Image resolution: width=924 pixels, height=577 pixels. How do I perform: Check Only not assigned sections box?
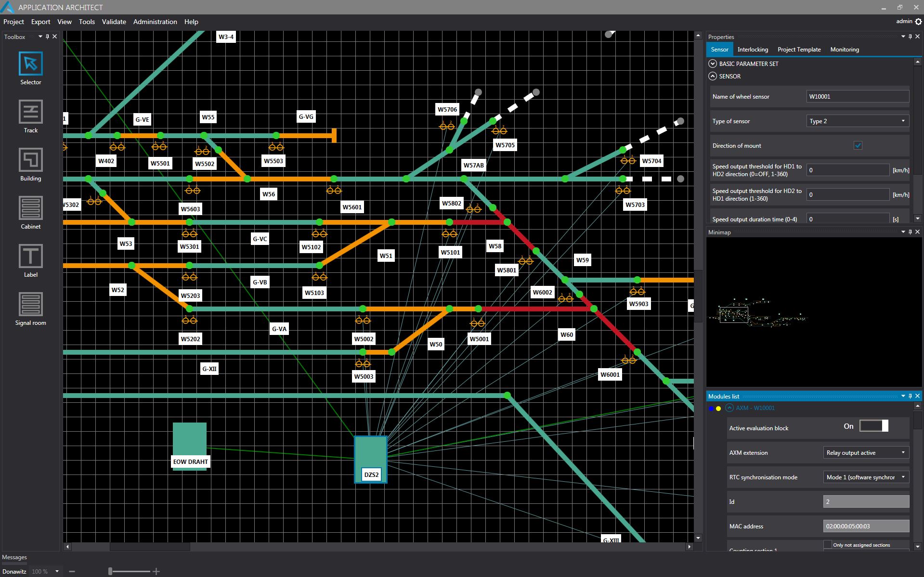[827, 545]
